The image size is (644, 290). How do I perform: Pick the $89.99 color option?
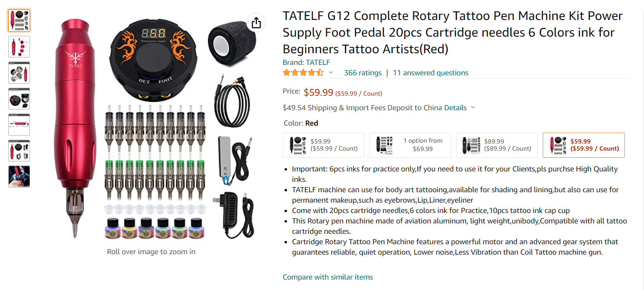pos(497,145)
